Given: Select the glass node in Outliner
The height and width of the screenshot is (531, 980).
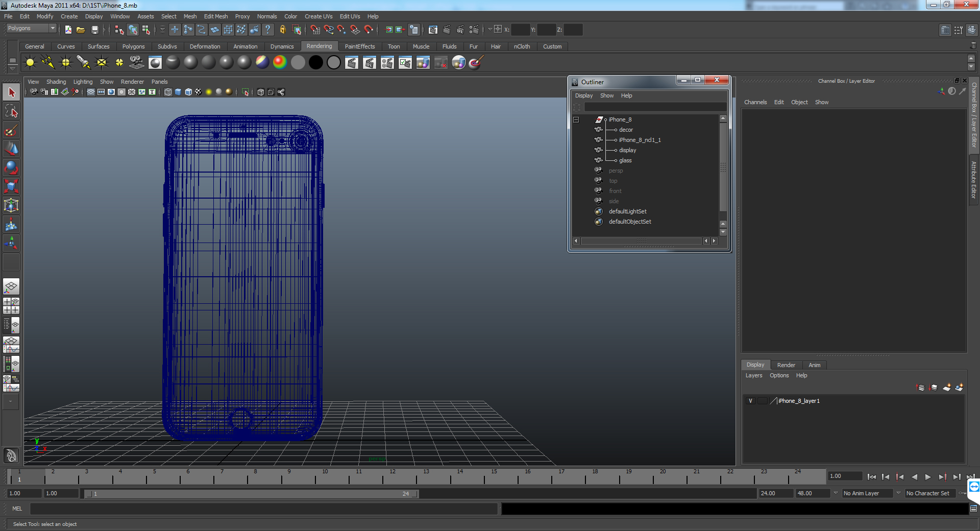Looking at the screenshot, I should click(625, 160).
